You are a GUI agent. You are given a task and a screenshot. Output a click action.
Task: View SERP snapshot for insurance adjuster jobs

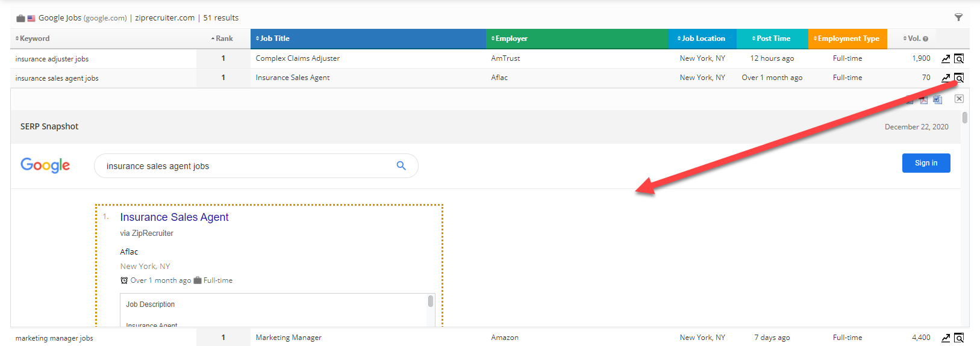pos(959,59)
